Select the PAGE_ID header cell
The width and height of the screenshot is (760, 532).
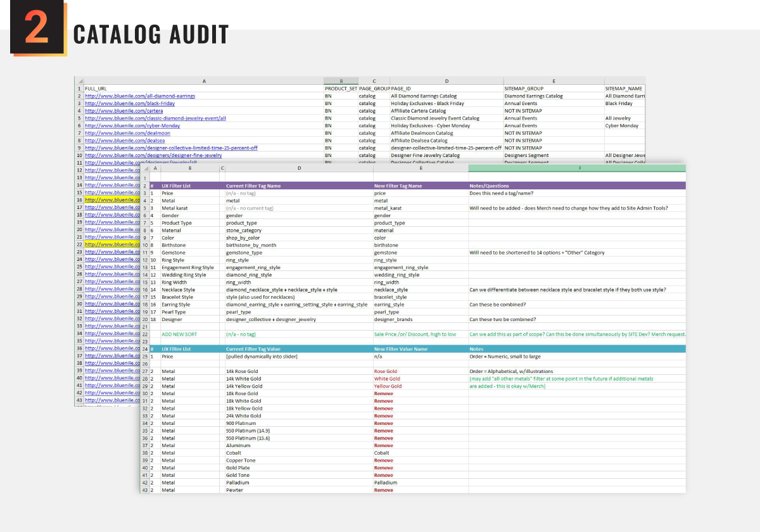[x=446, y=89]
